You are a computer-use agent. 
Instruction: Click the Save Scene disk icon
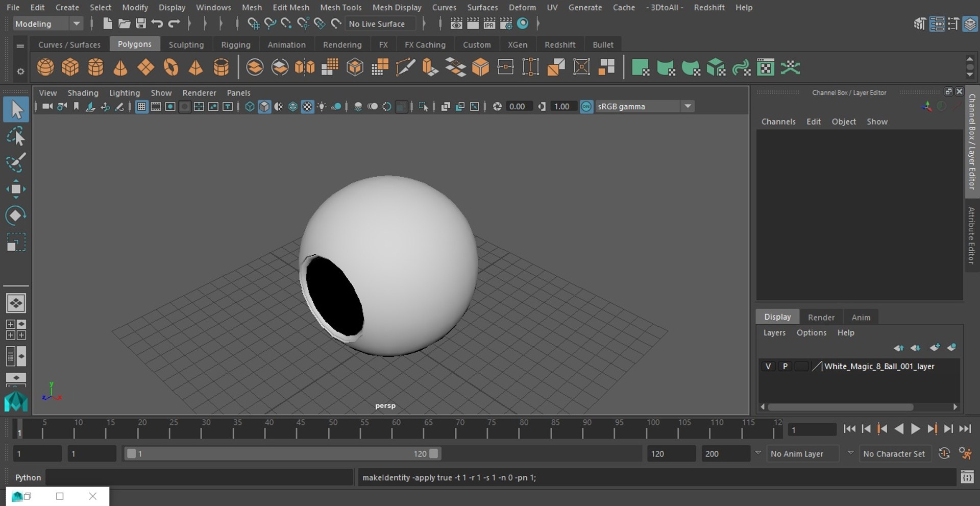(140, 23)
